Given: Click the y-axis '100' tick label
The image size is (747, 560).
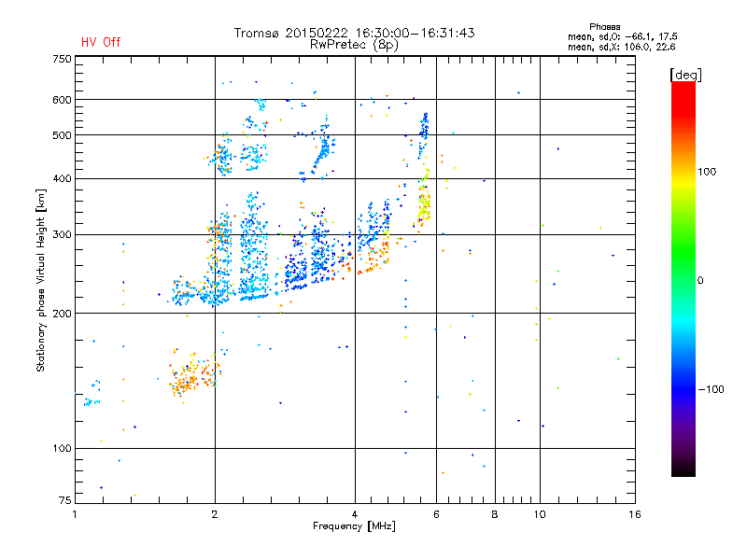Looking at the screenshot, I should pos(62,448).
